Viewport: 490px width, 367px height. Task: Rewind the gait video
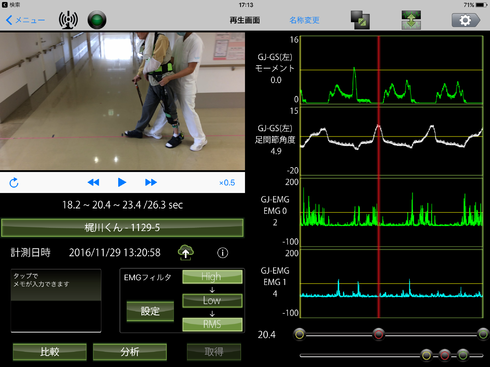[93, 182]
